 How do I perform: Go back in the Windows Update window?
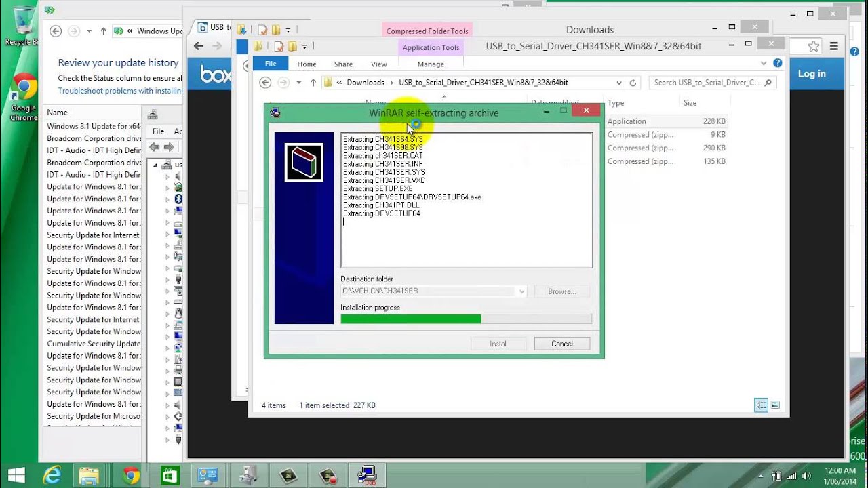pyautogui.click(x=56, y=31)
